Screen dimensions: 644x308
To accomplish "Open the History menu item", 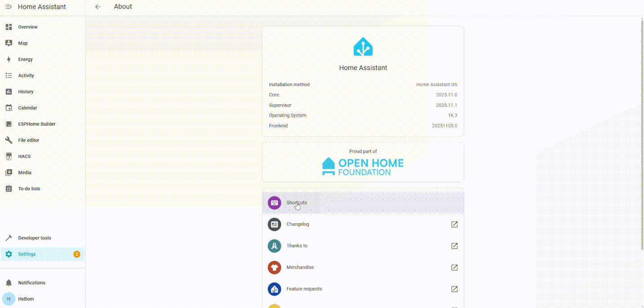I will 43,92.
